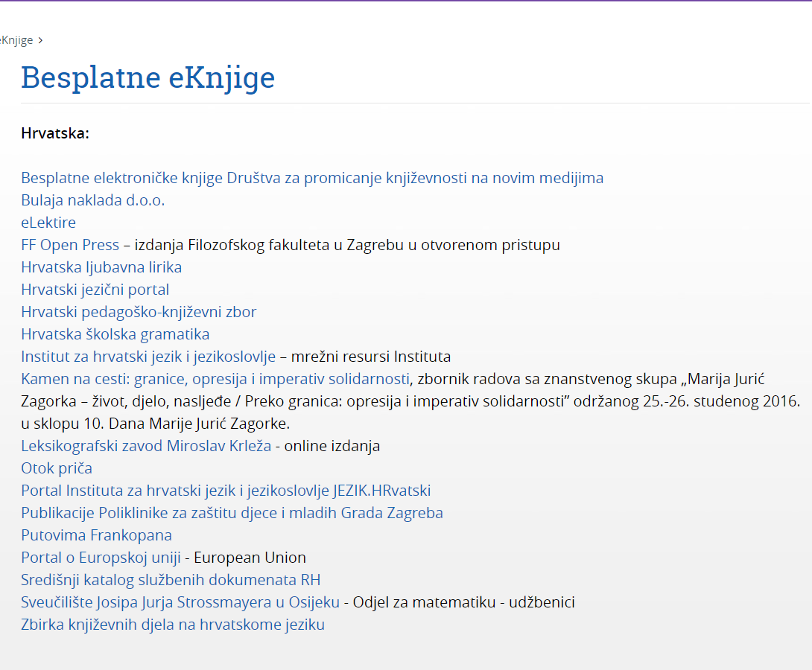
Task: Open Hrvatski pedagoško-književni zbor link
Action: (x=139, y=312)
